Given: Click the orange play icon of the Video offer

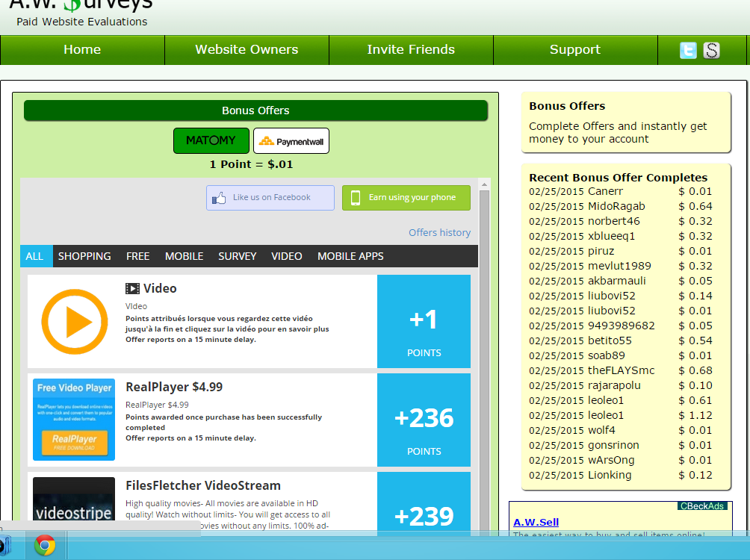Looking at the screenshot, I should (x=74, y=321).
